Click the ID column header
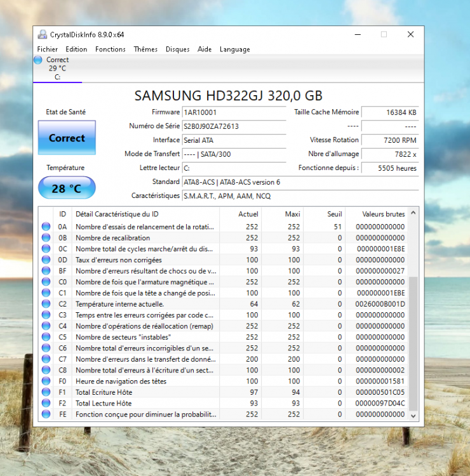This screenshot has width=470, height=476. (x=63, y=214)
